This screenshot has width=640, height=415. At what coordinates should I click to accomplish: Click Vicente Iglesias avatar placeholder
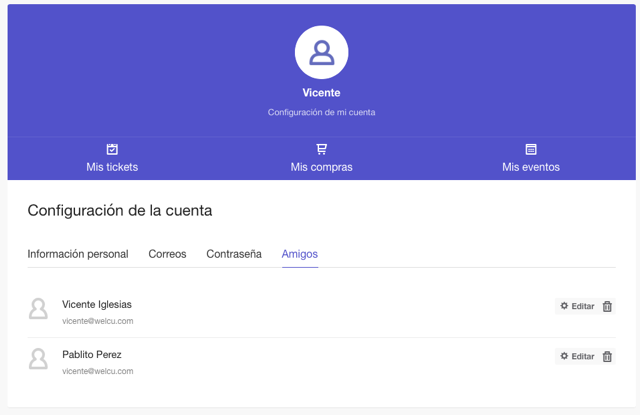coord(38,308)
